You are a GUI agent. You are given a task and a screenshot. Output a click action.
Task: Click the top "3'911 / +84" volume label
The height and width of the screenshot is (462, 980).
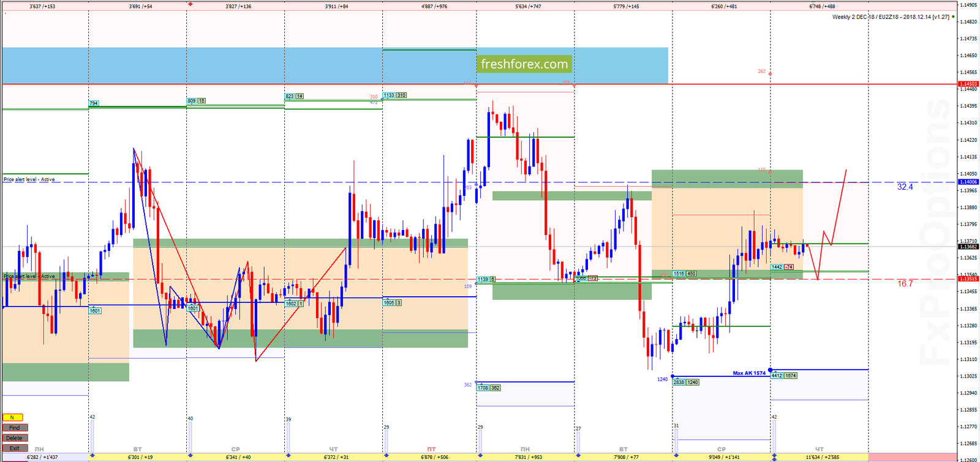coord(337,7)
